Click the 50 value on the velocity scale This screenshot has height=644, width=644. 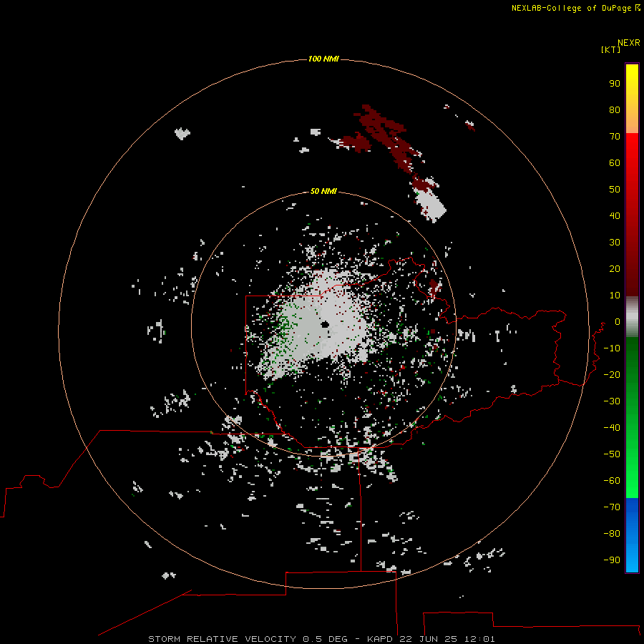pos(615,190)
